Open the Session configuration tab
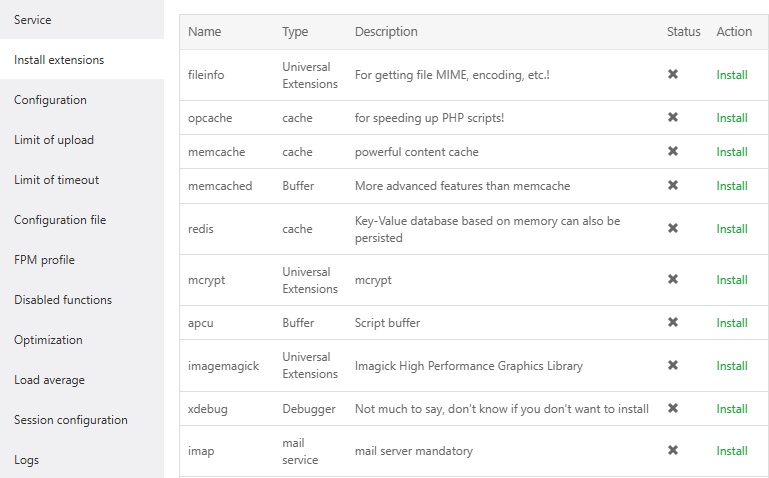769x478 pixels. pyautogui.click(x=71, y=420)
